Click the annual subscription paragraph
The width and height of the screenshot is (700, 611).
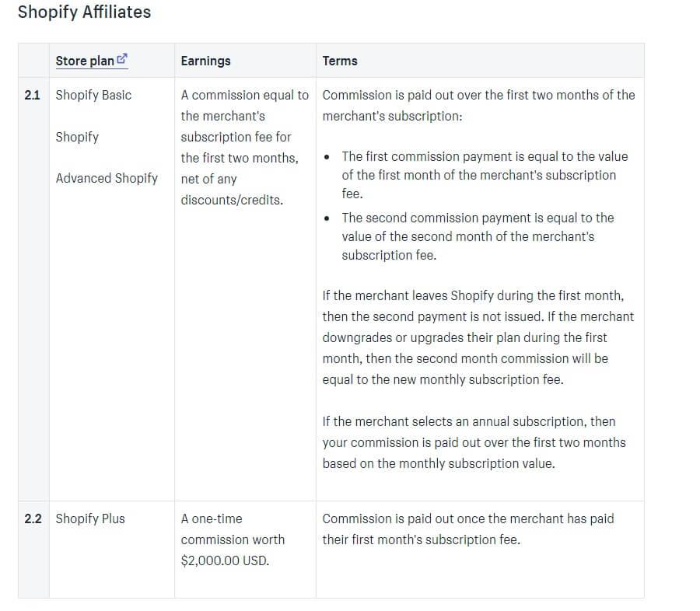point(474,442)
